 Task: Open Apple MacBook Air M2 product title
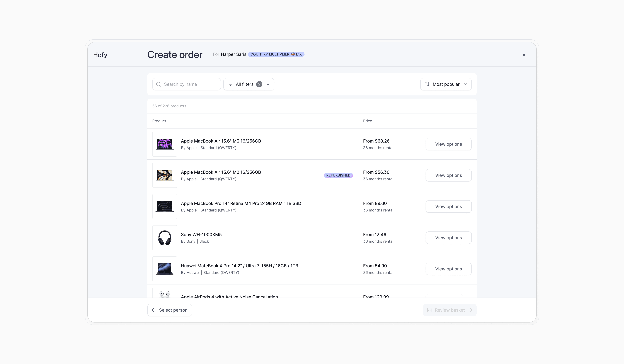(221, 172)
